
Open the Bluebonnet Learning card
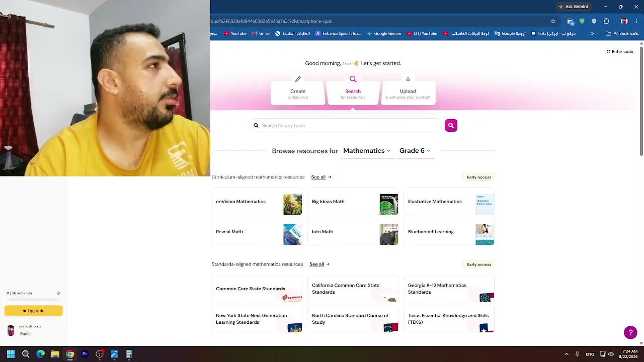pyautogui.click(x=449, y=232)
